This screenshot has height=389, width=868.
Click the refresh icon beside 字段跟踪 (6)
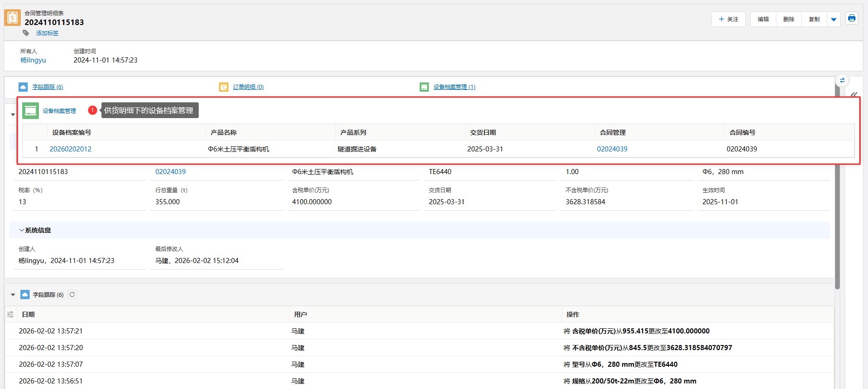(72, 295)
